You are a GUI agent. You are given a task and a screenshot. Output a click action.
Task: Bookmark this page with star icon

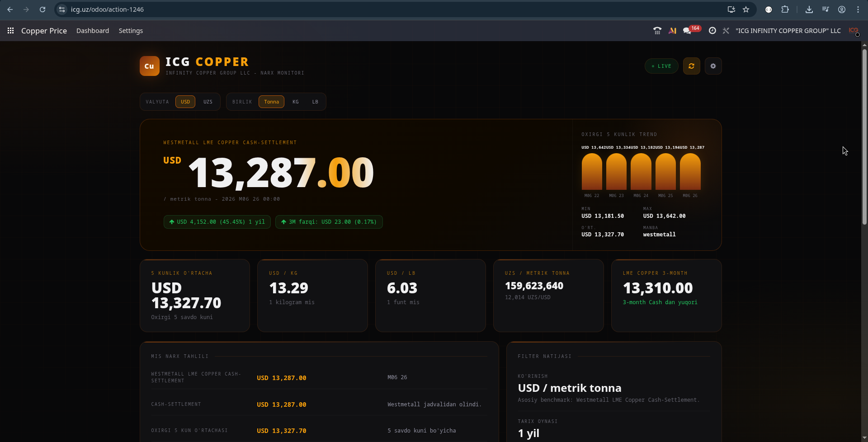coord(746,9)
